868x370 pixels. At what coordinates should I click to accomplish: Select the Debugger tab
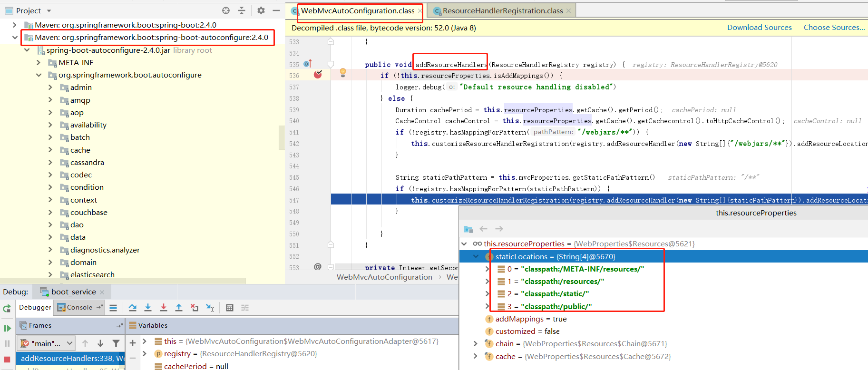pos(35,307)
